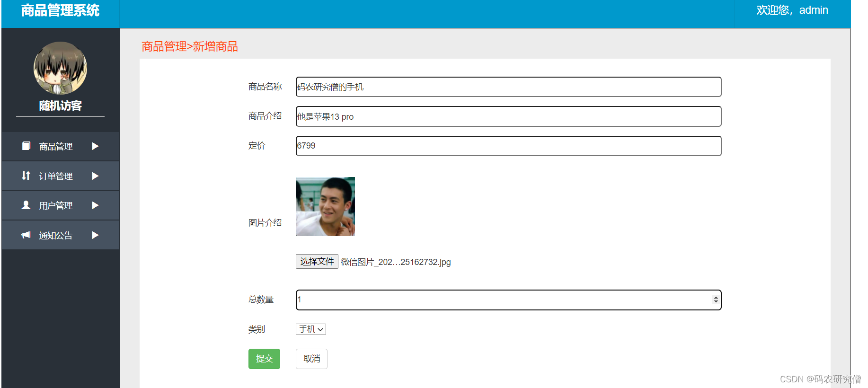
Task: Click the 用户管理 person icon
Action: pos(26,205)
